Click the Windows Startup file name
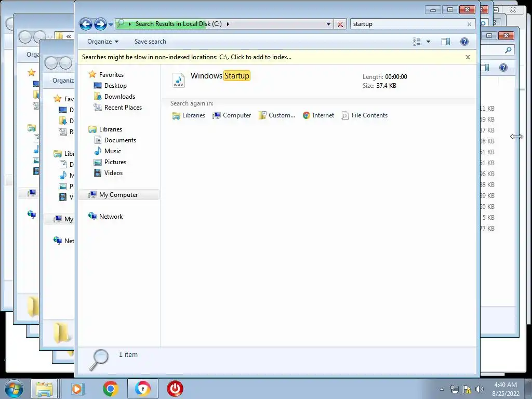Viewport: 532px width, 399px height. click(220, 76)
